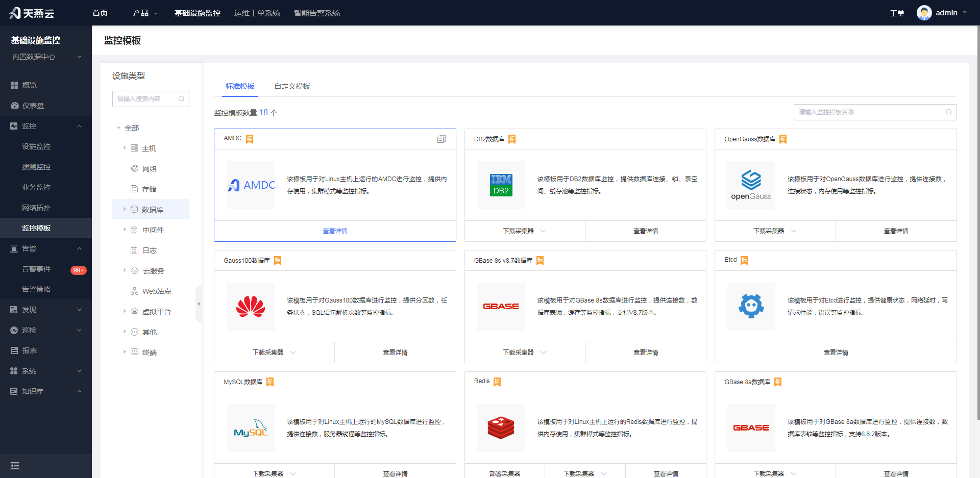
Task: Expand the 云服务 tree node
Action: coord(125,270)
